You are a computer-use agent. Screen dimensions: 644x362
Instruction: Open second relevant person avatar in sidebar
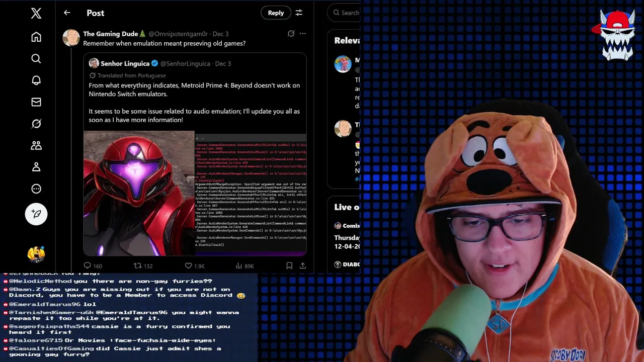343,129
